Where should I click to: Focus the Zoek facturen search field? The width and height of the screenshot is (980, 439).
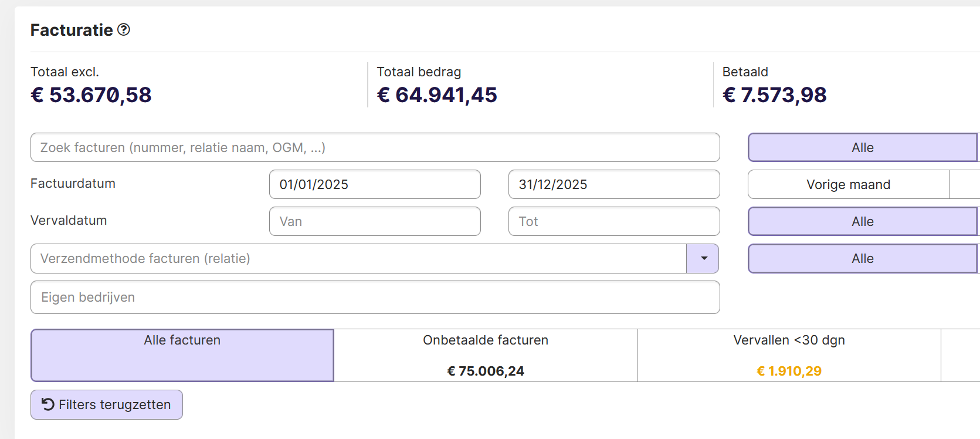coord(375,147)
